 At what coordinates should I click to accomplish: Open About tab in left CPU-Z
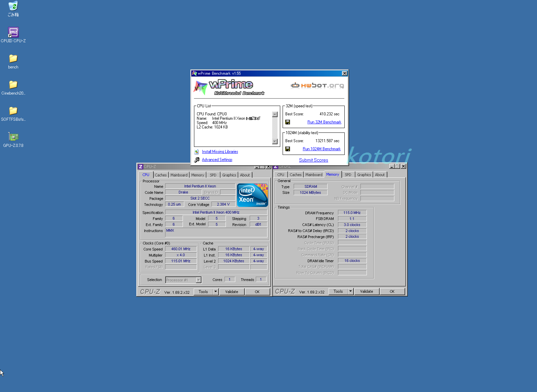click(245, 175)
